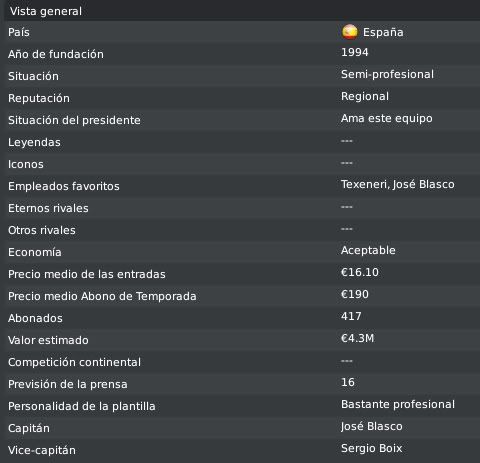
Task: Select the Ama este equipo value
Action: (387, 118)
